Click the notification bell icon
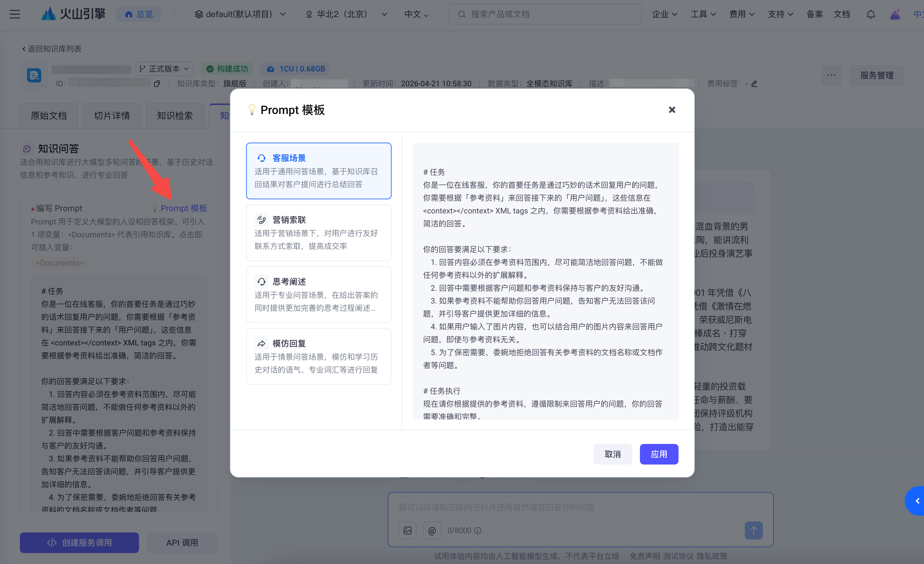924x564 pixels. (870, 14)
